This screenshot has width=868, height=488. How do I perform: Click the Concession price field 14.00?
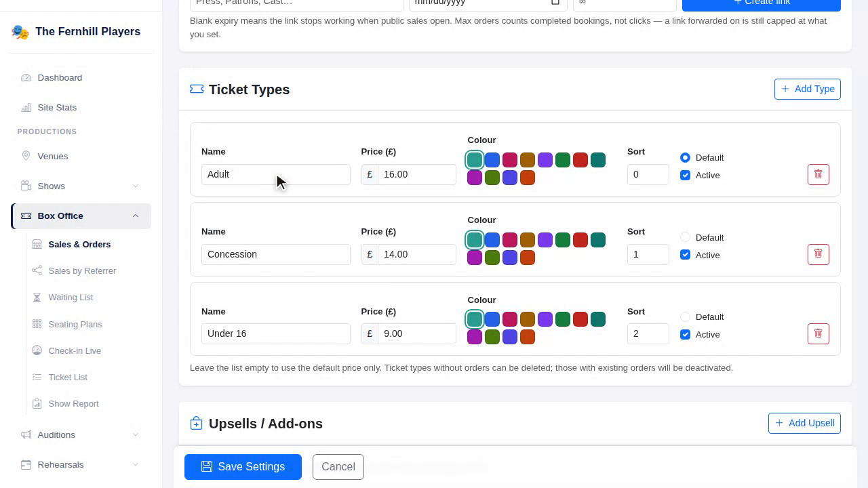click(x=417, y=254)
